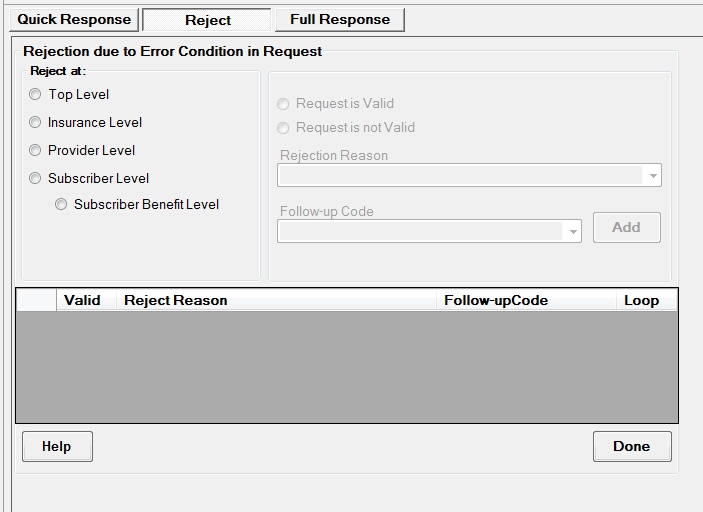
Task: Choose Insurance Level as reject level
Action: 36,123
